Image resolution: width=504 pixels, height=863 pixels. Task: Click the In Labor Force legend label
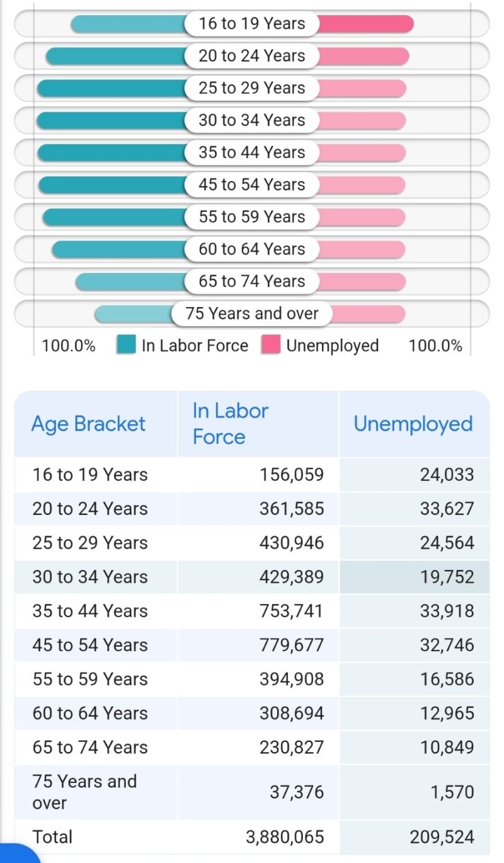[x=195, y=345]
